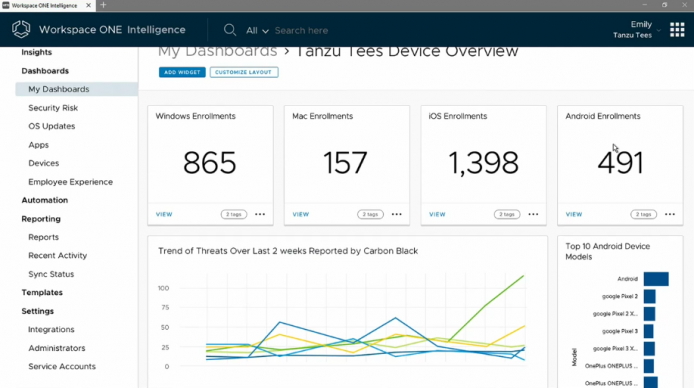
Task: Click the Customize Layout button
Action: pyautogui.click(x=244, y=72)
